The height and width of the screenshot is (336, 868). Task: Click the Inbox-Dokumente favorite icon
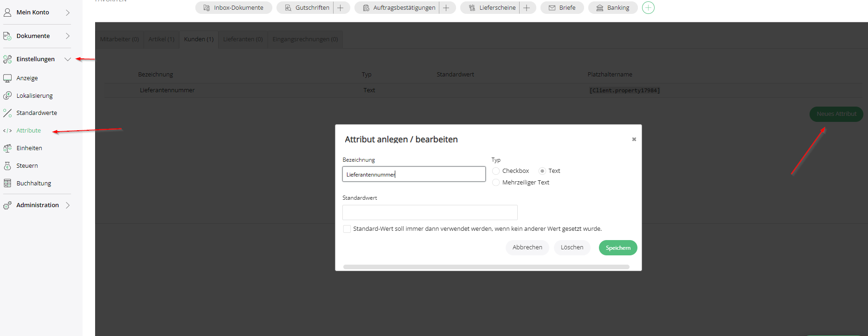tap(206, 8)
